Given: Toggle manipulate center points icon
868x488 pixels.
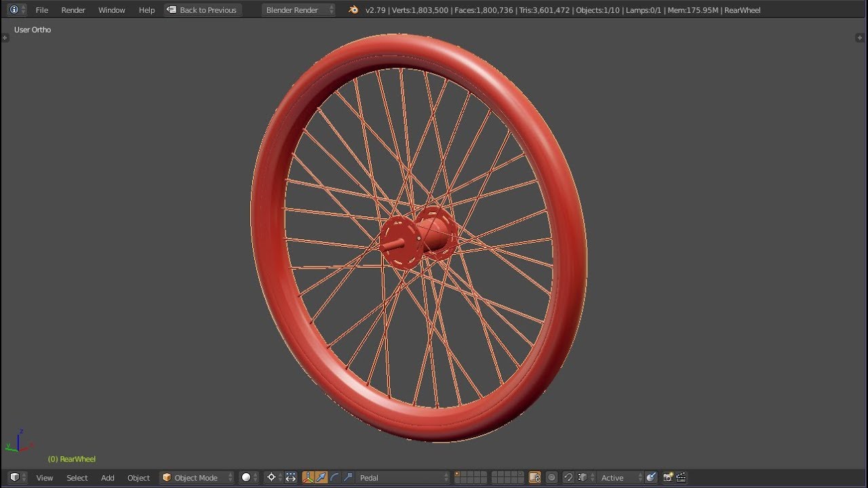Looking at the screenshot, I should tap(291, 477).
